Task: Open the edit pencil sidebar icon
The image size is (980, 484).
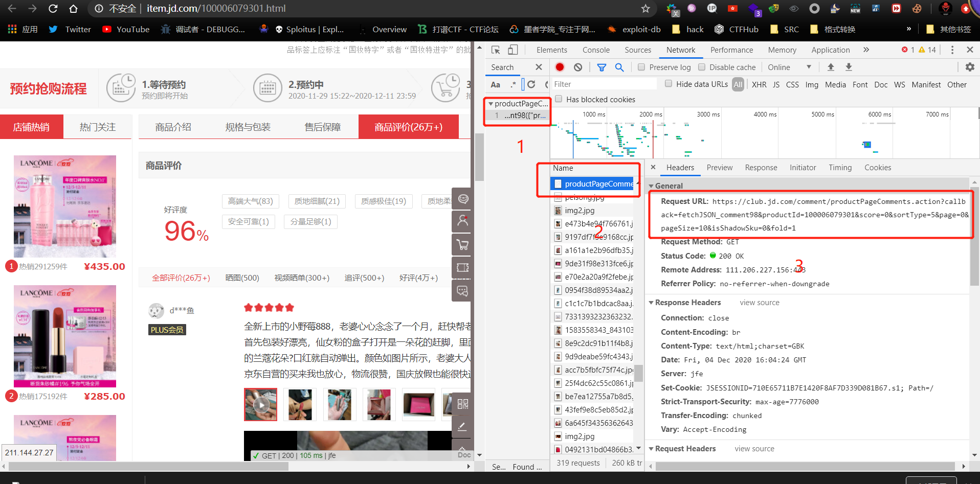Action: pyautogui.click(x=462, y=427)
